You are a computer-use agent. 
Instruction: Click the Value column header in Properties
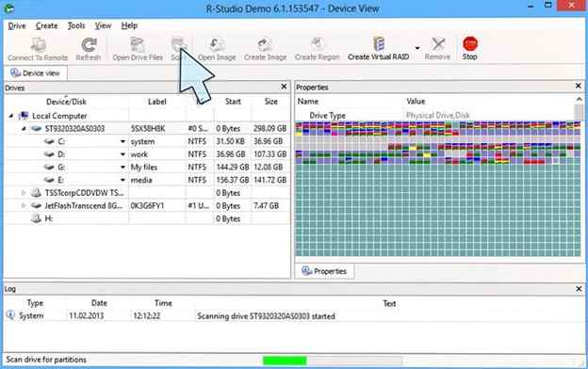coord(416,101)
